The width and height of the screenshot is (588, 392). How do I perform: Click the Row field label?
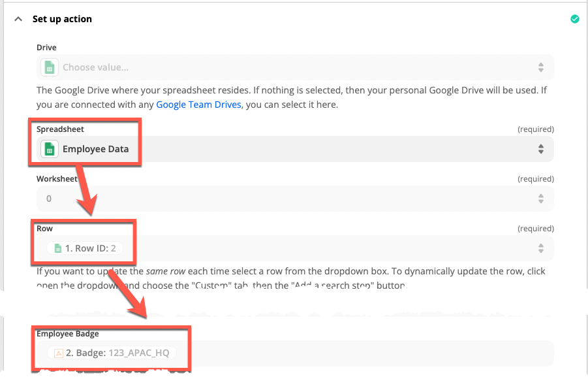(x=44, y=229)
